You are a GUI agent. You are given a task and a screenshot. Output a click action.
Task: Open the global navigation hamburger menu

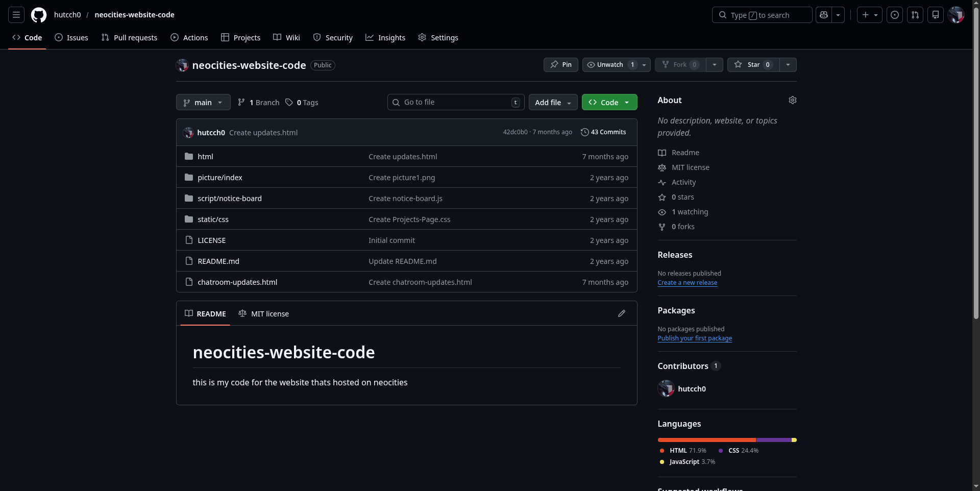[16, 15]
